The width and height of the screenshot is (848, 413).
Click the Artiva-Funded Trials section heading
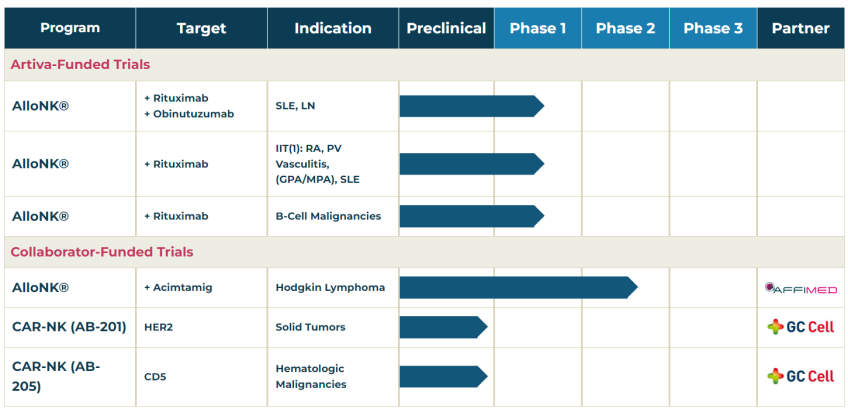point(80,65)
